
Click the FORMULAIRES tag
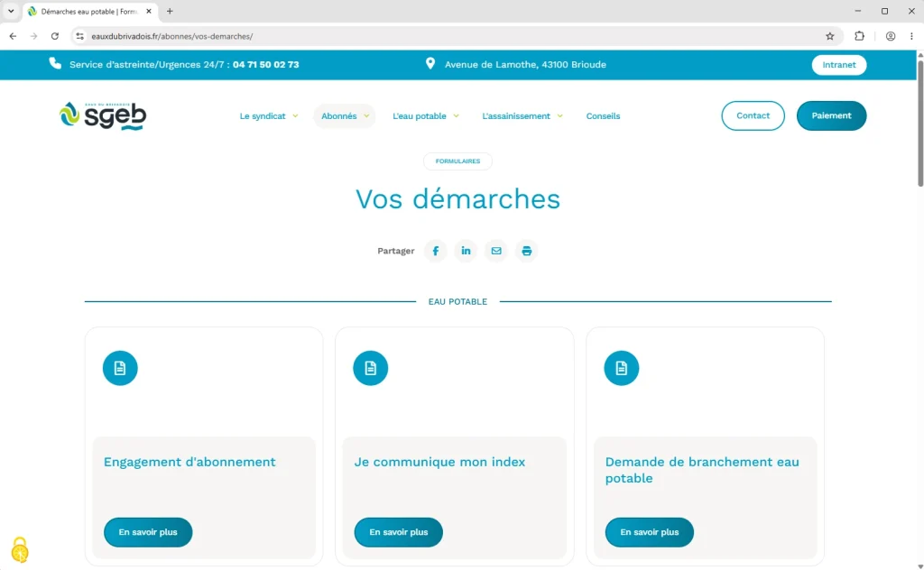tap(457, 161)
